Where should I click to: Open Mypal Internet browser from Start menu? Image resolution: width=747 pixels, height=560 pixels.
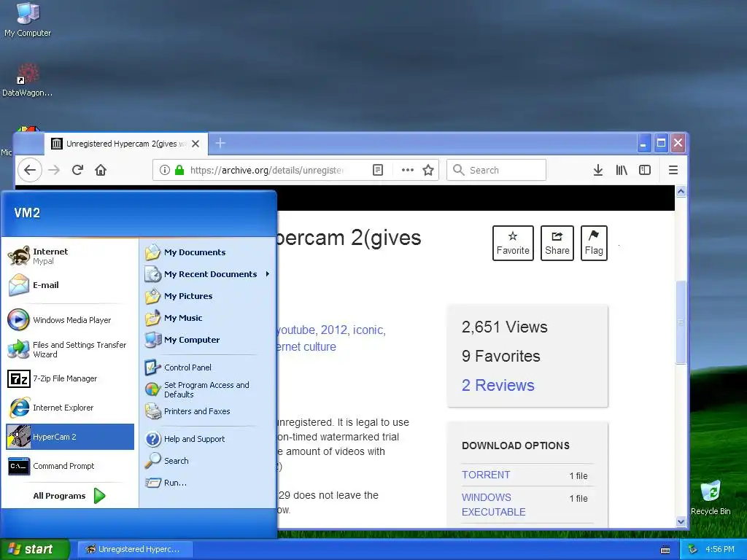pos(70,256)
